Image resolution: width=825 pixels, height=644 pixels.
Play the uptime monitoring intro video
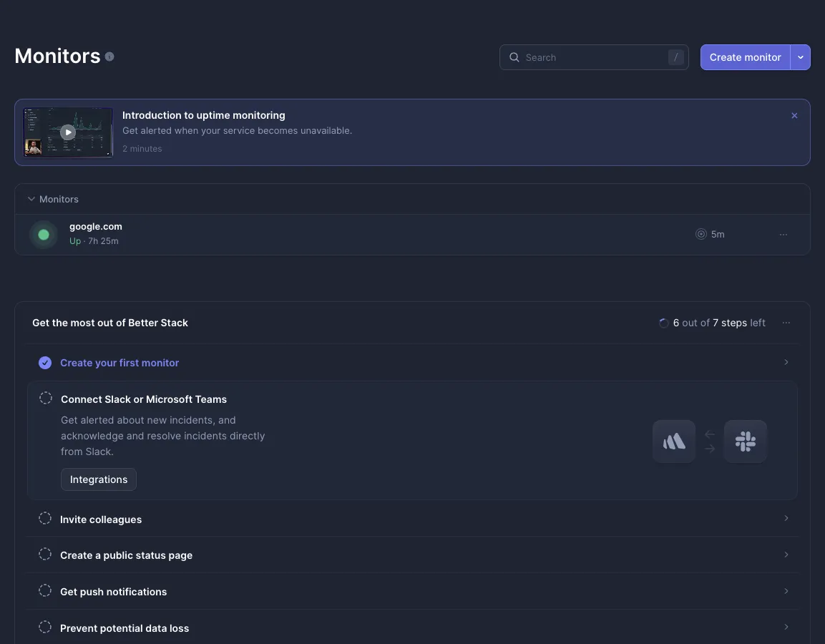pos(68,132)
